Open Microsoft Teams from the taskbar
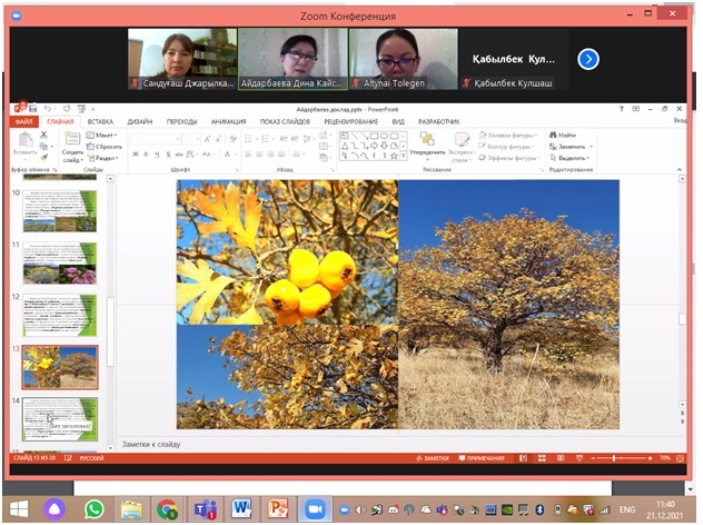 pos(205,508)
